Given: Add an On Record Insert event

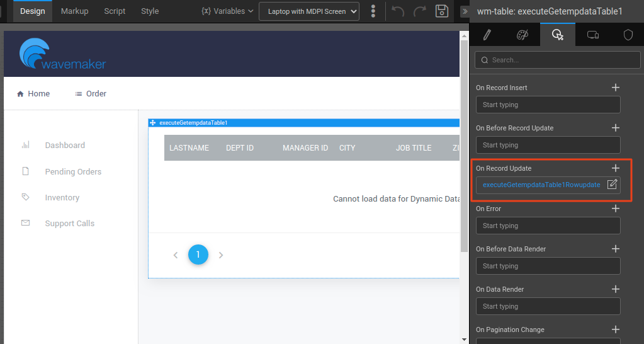Looking at the screenshot, I should (x=616, y=88).
